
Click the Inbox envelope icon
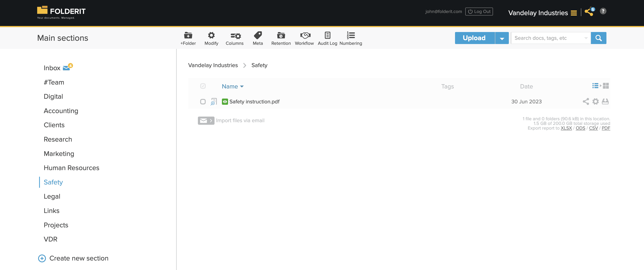66,68
